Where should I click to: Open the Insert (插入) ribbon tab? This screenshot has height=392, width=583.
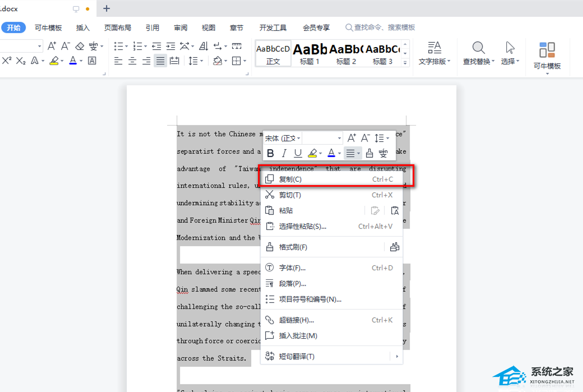pos(82,27)
